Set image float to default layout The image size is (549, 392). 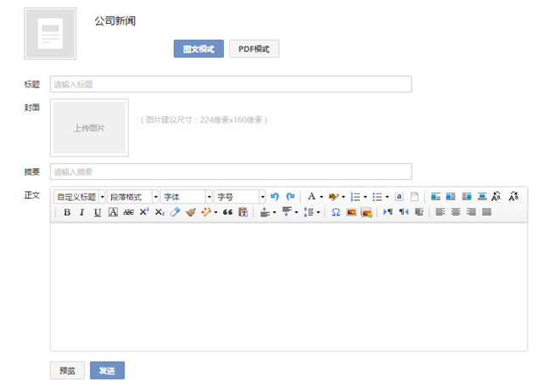(435, 197)
